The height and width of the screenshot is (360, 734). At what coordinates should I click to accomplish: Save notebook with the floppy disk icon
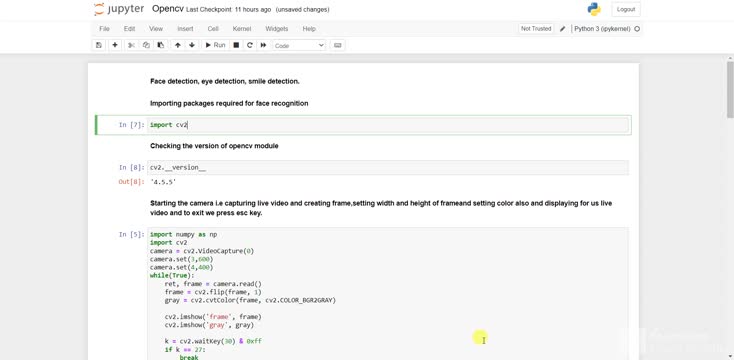tap(98, 45)
